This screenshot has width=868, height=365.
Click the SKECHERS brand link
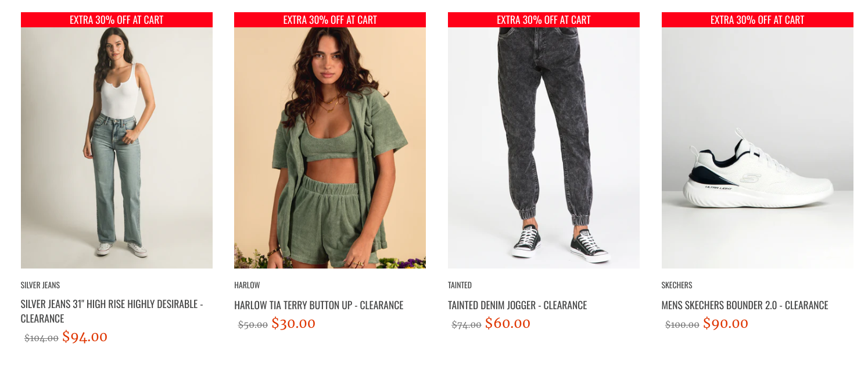click(677, 285)
